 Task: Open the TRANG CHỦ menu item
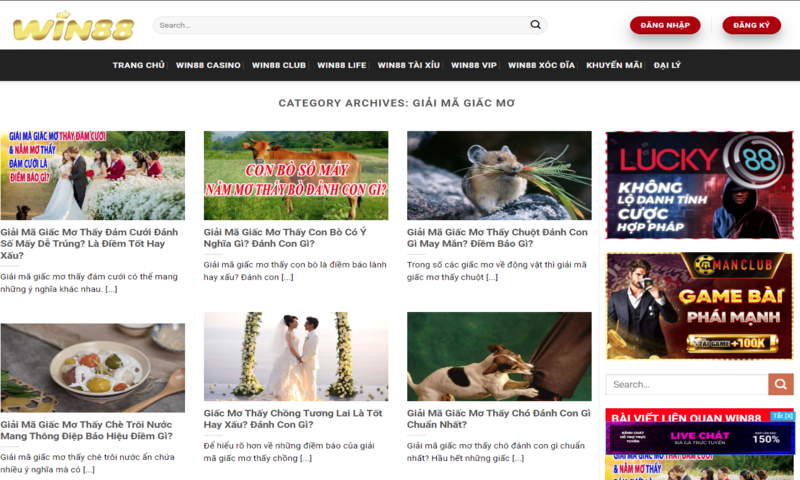(x=138, y=65)
